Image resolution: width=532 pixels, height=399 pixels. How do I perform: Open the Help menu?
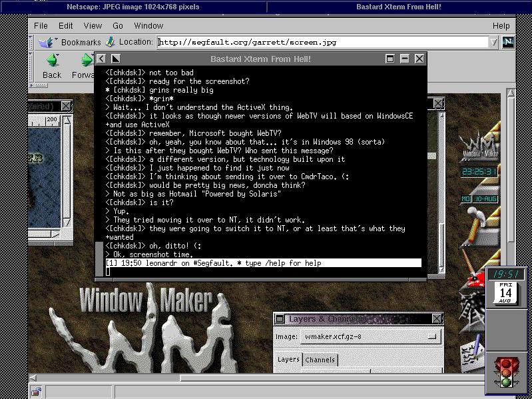pos(501,26)
